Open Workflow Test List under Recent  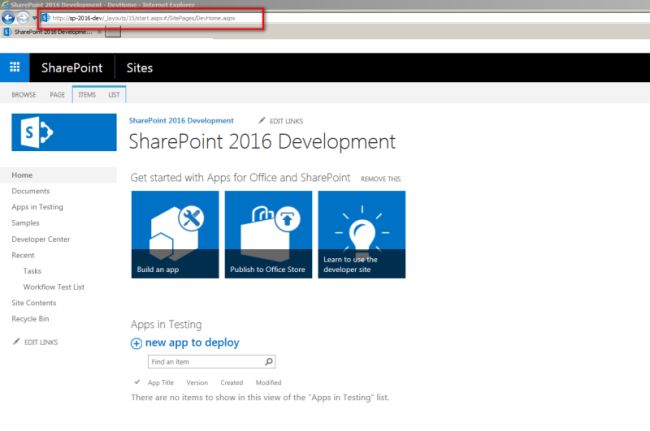click(53, 287)
